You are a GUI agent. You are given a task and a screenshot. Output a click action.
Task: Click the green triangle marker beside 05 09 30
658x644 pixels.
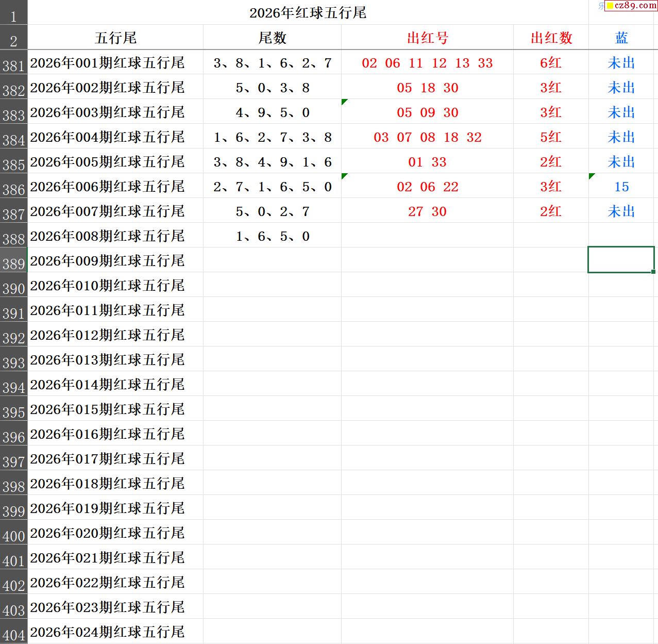tap(344, 102)
